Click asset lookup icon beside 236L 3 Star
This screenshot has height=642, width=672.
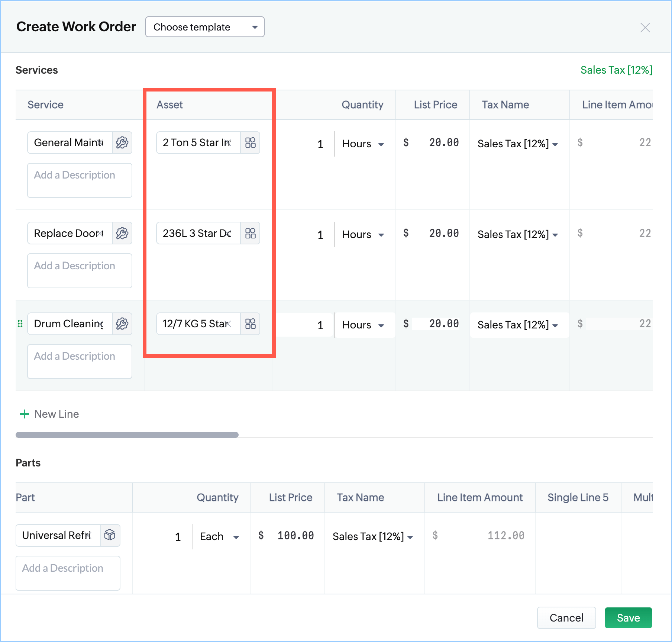coord(250,233)
